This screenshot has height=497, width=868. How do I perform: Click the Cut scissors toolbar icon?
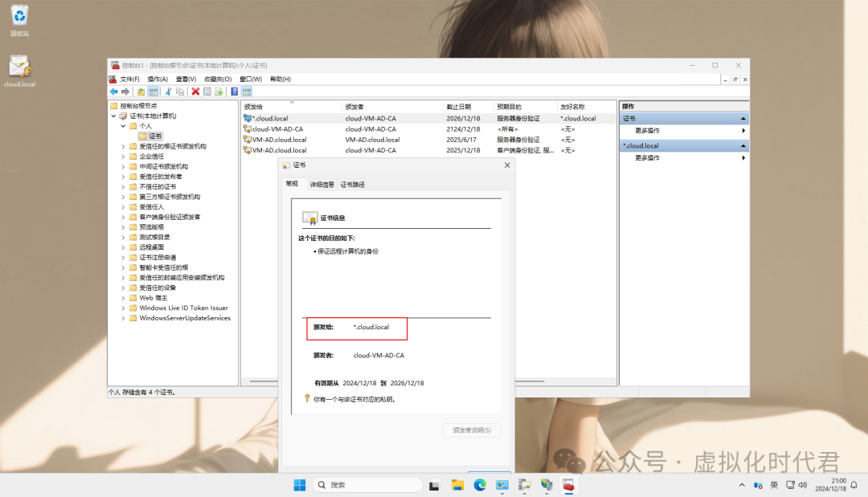point(168,92)
